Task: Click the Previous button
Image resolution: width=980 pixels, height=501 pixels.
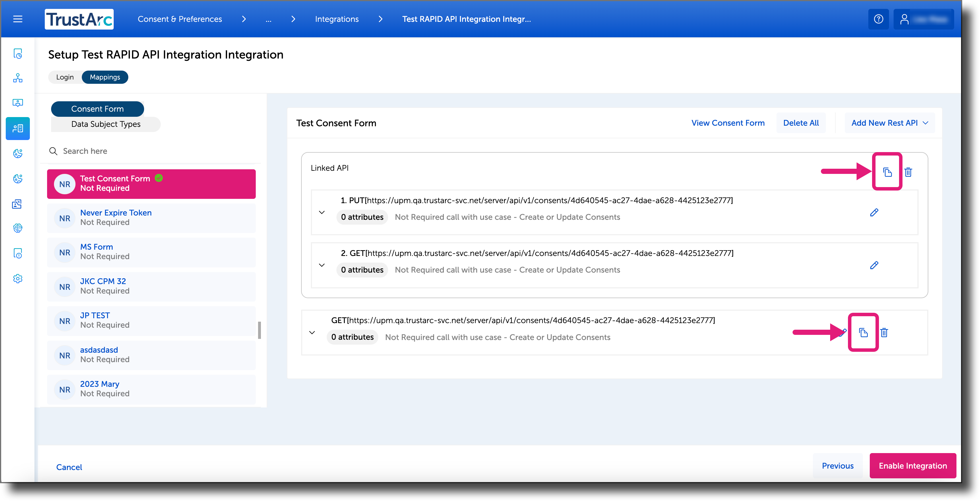Action: click(837, 466)
